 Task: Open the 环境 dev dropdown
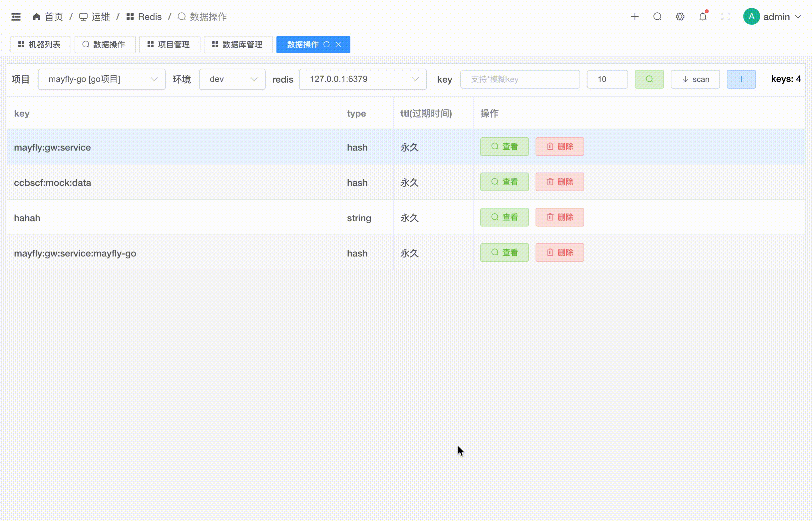coord(232,79)
